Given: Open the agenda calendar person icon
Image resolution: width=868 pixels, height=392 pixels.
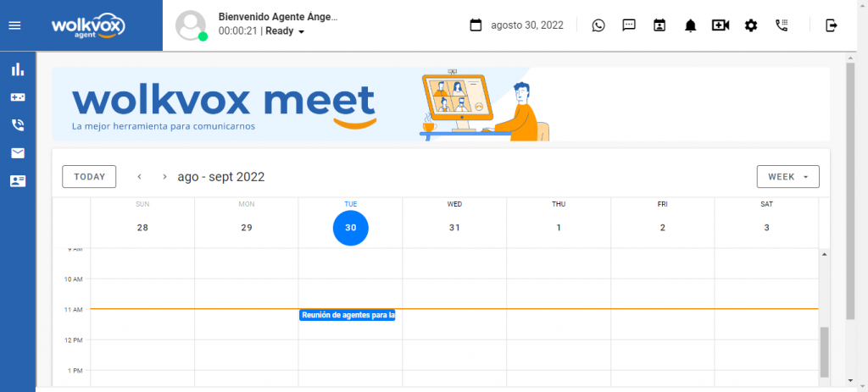Looking at the screenshot, I should tap(659, 25).
